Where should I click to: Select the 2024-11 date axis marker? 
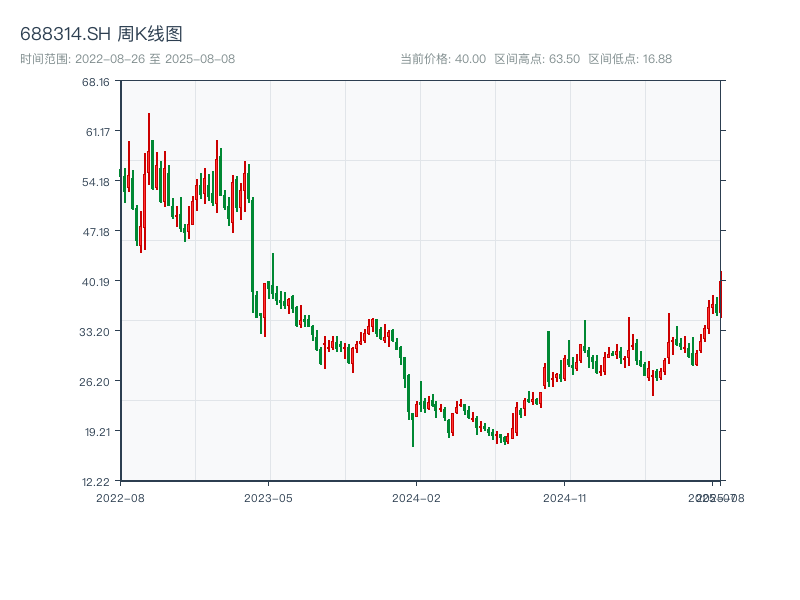565,497
